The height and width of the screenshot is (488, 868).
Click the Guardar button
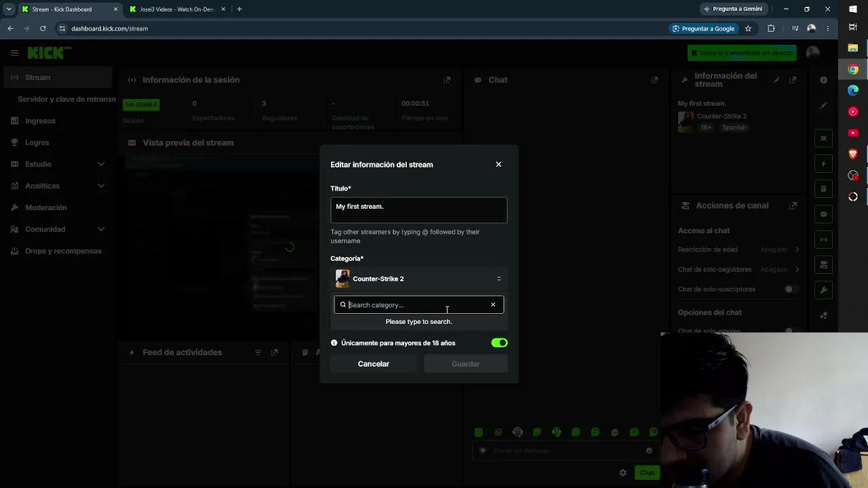466,364
